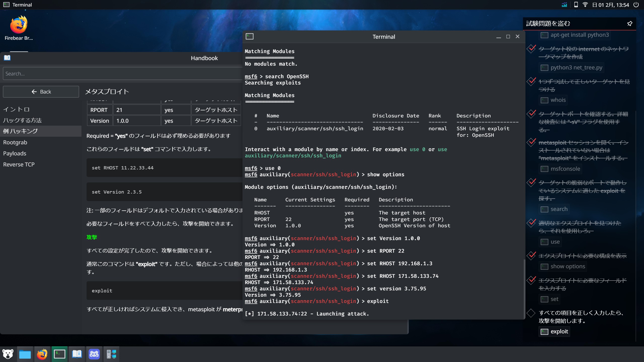644x362 pixels.
Task: Open the file manager from the taskbar
Action: tap(25, 354)
